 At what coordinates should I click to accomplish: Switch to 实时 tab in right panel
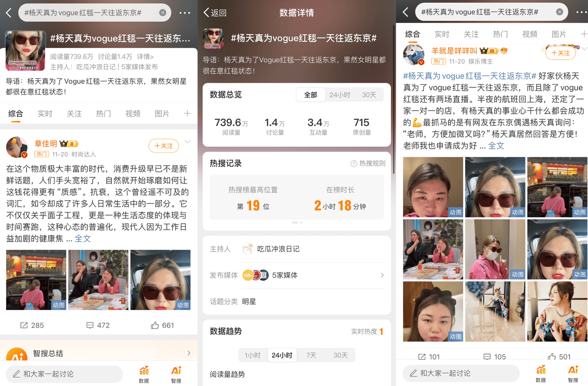point(442,34)
